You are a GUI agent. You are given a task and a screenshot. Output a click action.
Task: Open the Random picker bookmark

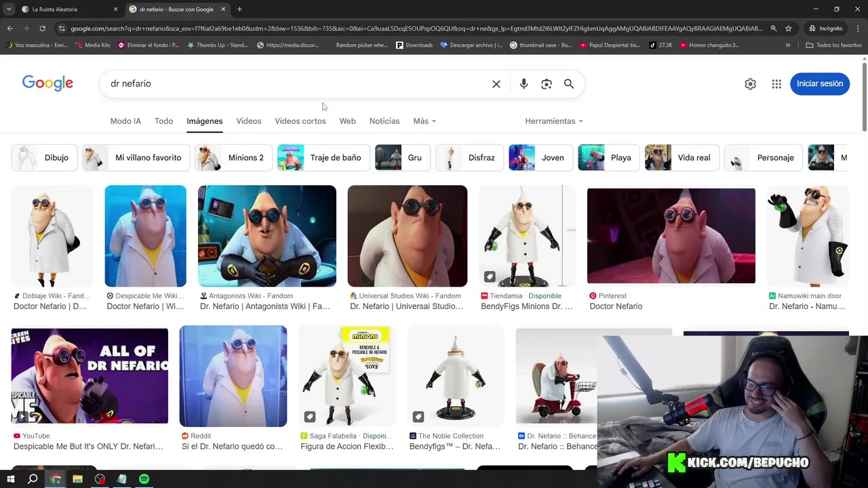357,45
